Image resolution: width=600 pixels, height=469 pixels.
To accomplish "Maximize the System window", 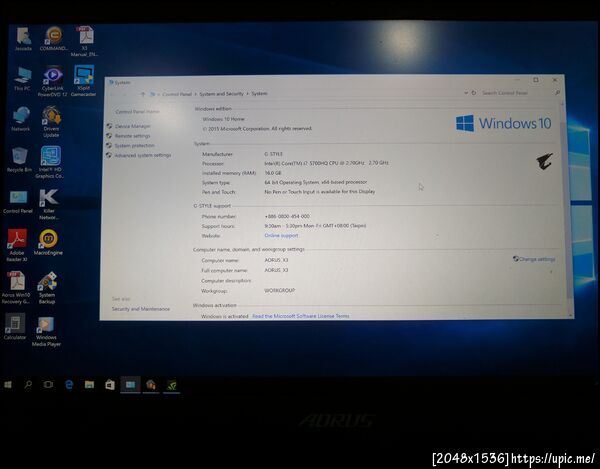I will click(536, 80).
